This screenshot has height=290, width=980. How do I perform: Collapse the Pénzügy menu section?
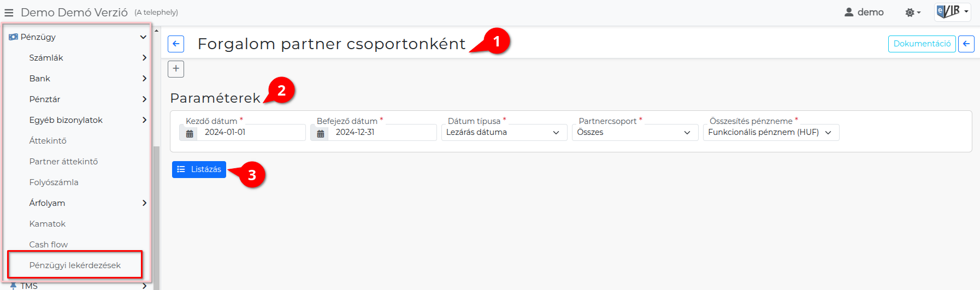tap(78, 37)
